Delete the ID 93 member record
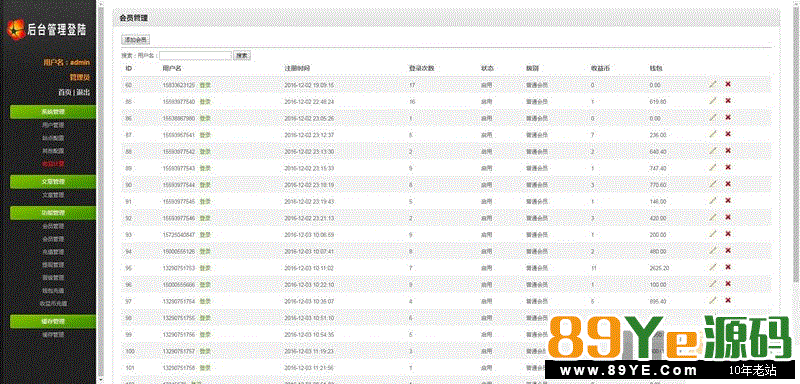Viewport: 800px width, 384px height. (x=728, y=234)
